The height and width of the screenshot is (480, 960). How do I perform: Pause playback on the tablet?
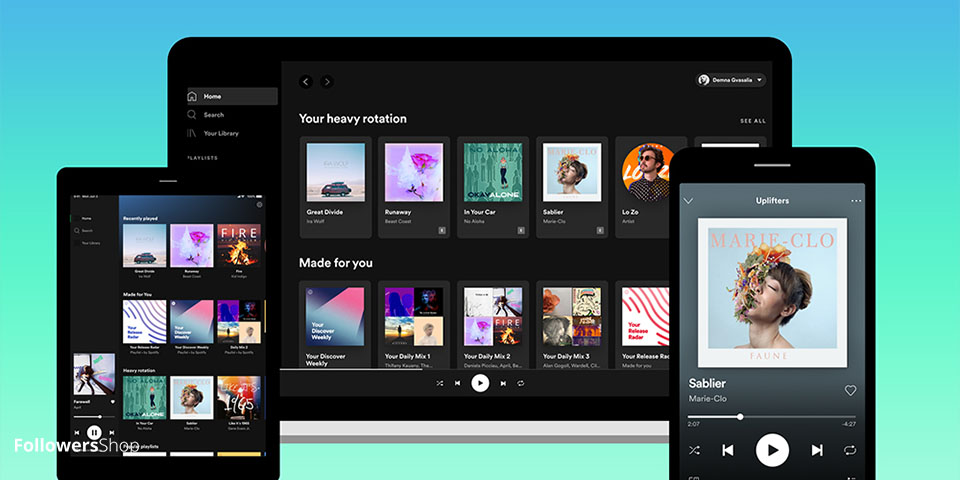(94, 433)
